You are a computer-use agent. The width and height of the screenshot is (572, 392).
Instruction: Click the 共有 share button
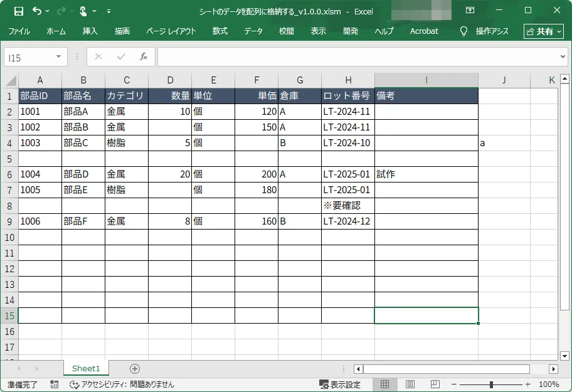543,31
